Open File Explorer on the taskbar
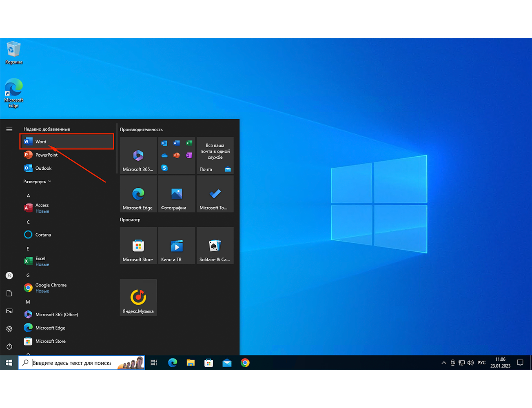Screen dimensions: 532x408 point(191,363)
